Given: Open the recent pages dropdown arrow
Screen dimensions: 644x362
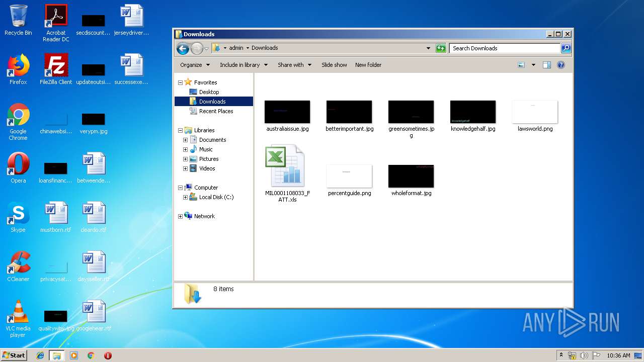Looking at the screenshot, I should (206, 48).
